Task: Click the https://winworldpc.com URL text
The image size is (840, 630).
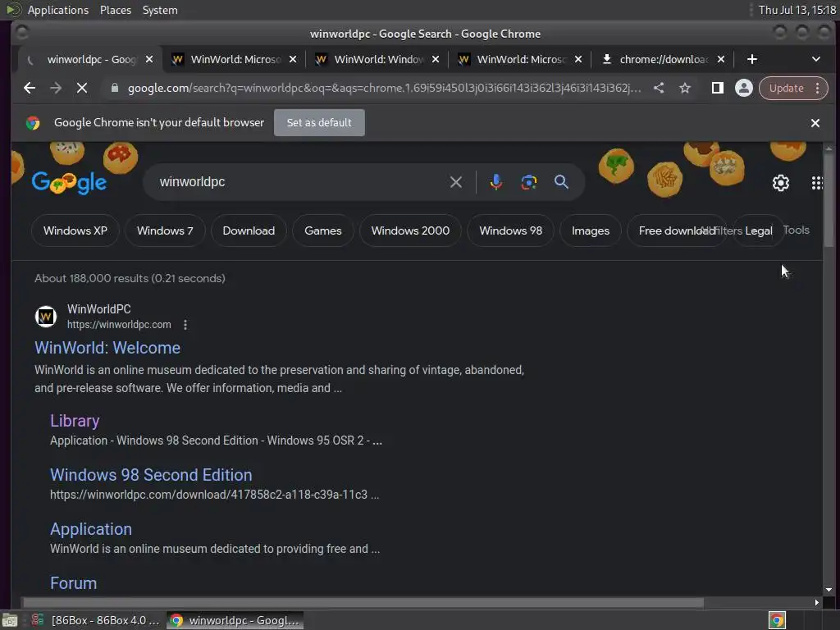Action: click(119, 325)
